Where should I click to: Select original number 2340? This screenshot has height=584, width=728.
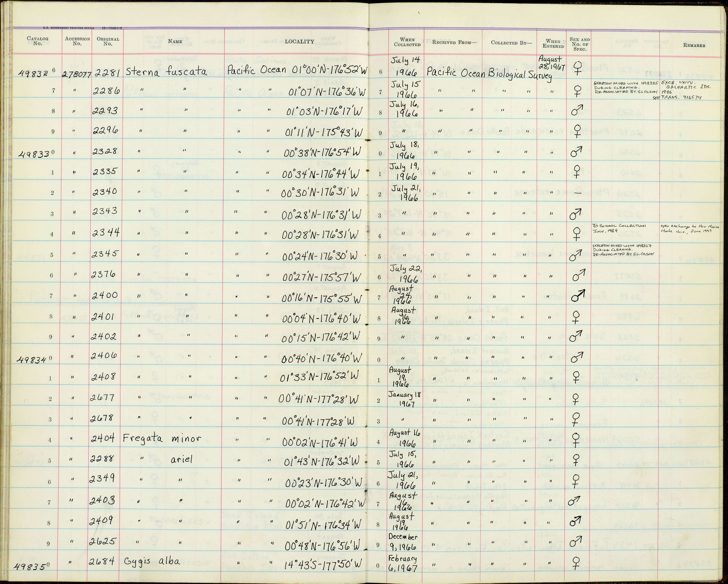[105, 191]
